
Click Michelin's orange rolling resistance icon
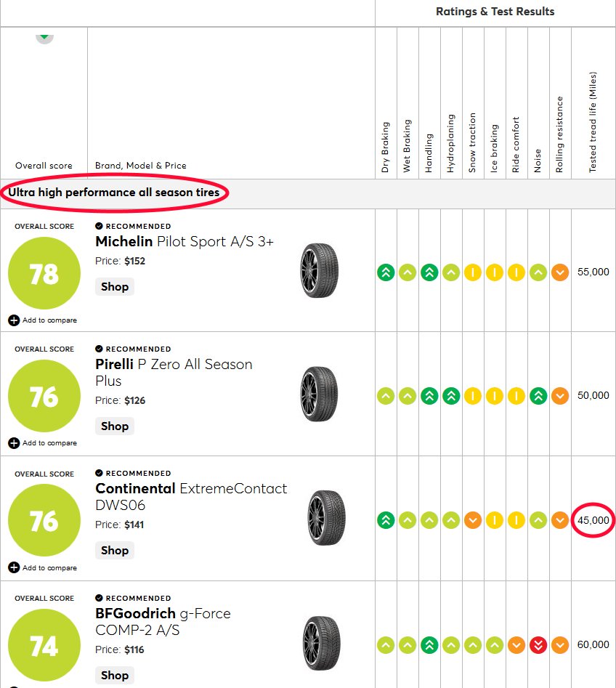(560, 272)
